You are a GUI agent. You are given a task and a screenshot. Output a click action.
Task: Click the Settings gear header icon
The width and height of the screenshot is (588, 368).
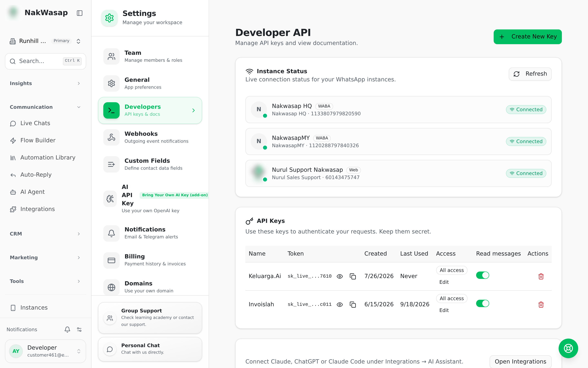coord(109,18)
